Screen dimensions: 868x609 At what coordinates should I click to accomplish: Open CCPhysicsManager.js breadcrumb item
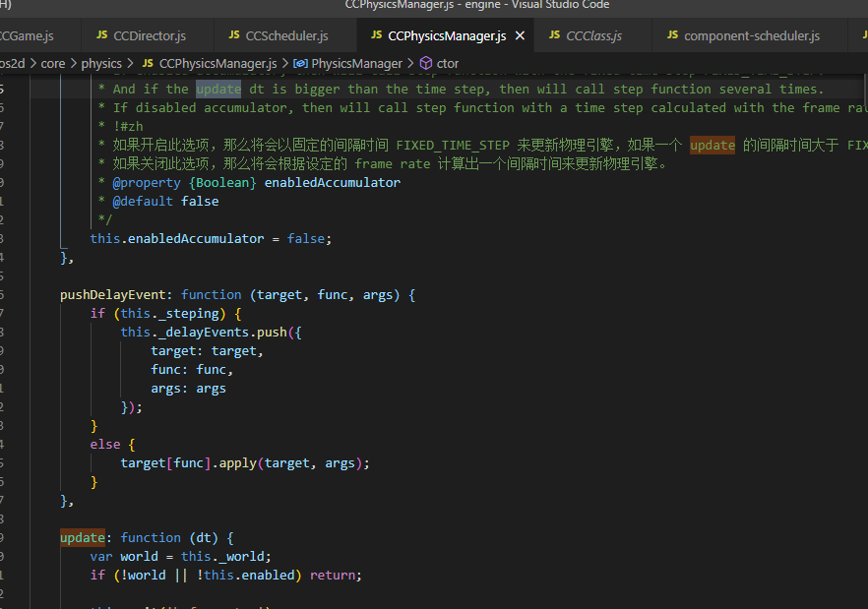pyautogui.click(x=218, y=64)
